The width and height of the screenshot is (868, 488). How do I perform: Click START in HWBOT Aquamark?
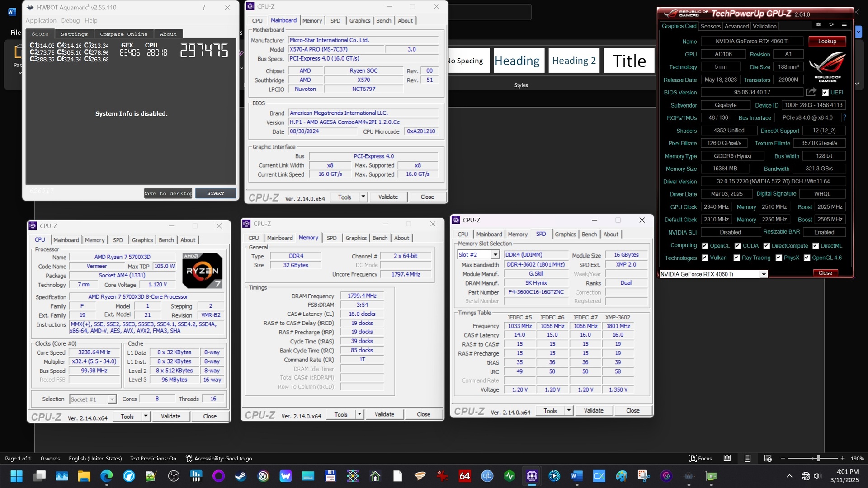click(216, 193)
